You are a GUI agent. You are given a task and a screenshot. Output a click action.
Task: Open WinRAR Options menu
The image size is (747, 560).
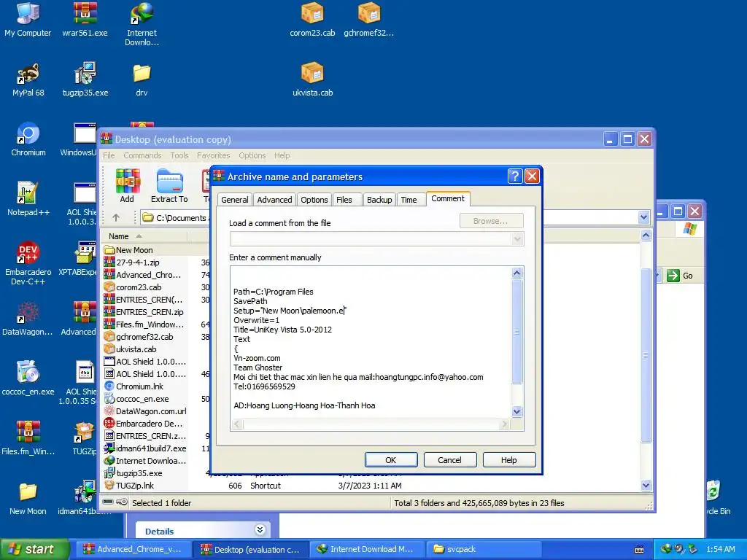pos(252,155)
